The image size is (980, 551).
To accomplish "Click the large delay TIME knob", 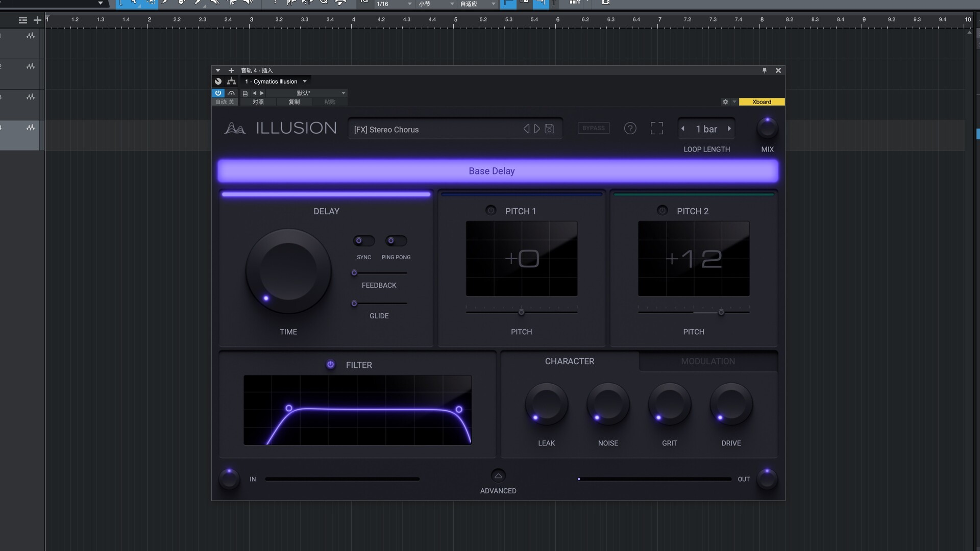I will (288, 271).
